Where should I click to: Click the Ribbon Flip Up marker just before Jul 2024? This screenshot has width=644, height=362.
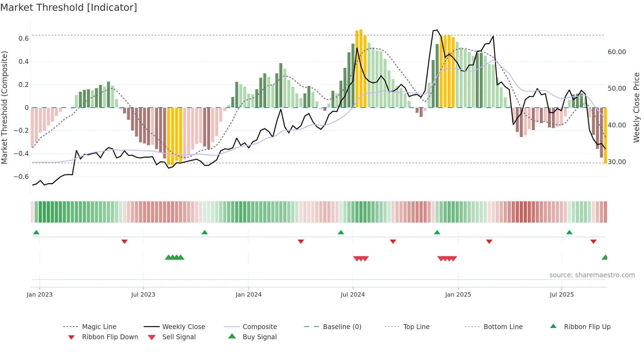click(341, 232)
